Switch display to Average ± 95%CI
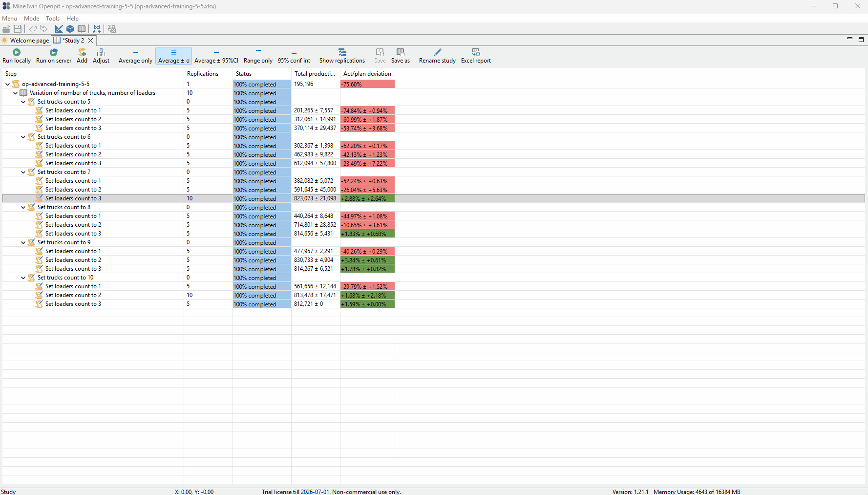Screen dimensions: 868x495 [216, 56]
